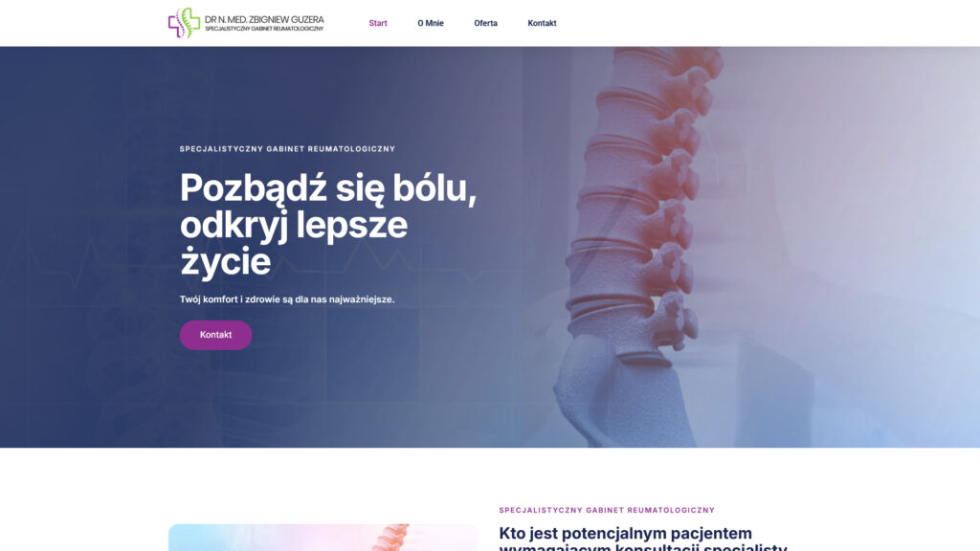Go to the O Mnie page

[x=431, y=23]
